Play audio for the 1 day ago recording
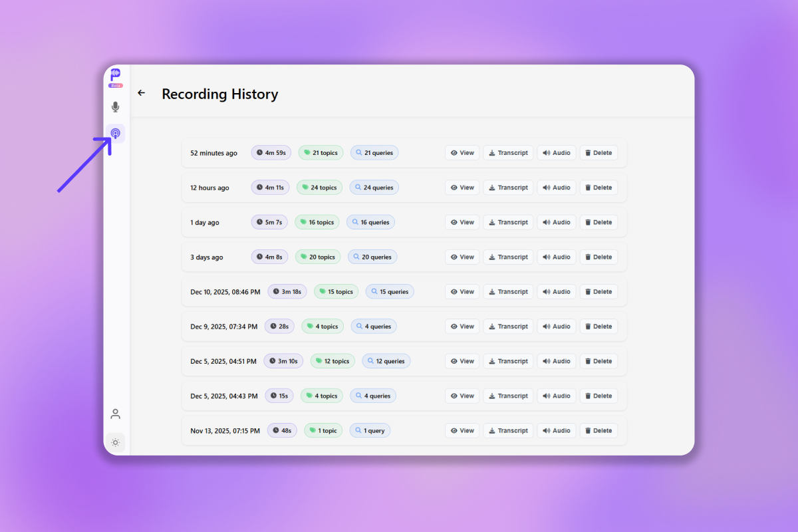The width and height of the screenshot is (798, 532). pyautogui.click(x=557, y=222)
